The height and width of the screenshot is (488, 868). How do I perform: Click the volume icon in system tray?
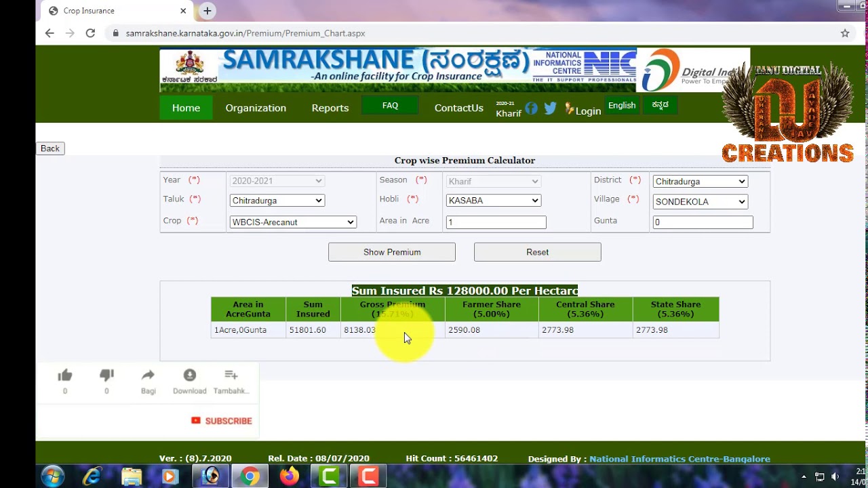[x=835, y=476]
